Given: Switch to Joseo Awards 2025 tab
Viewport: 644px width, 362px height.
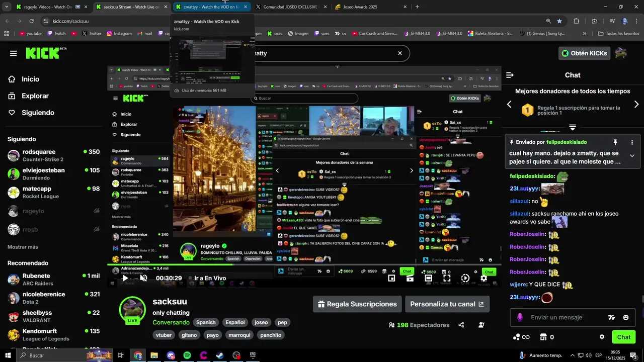Looking at the screenshot, I should (x=371, y=7).
